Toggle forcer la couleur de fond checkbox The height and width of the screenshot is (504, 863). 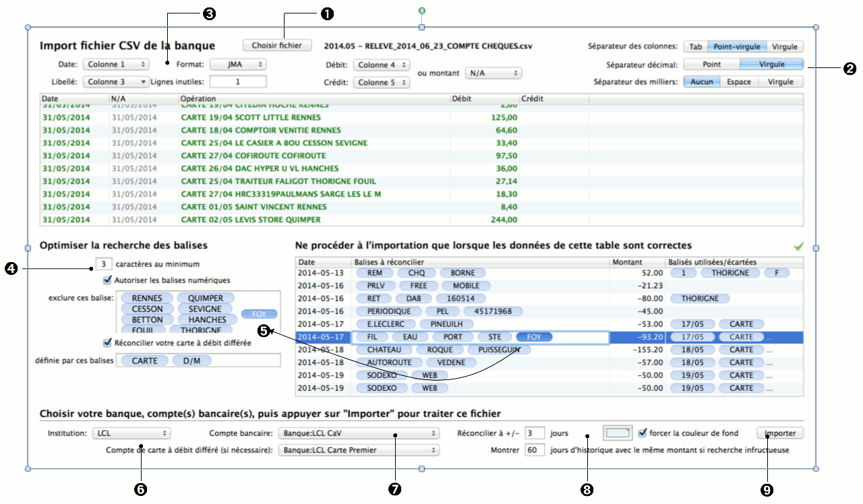(x=643, y=433)
